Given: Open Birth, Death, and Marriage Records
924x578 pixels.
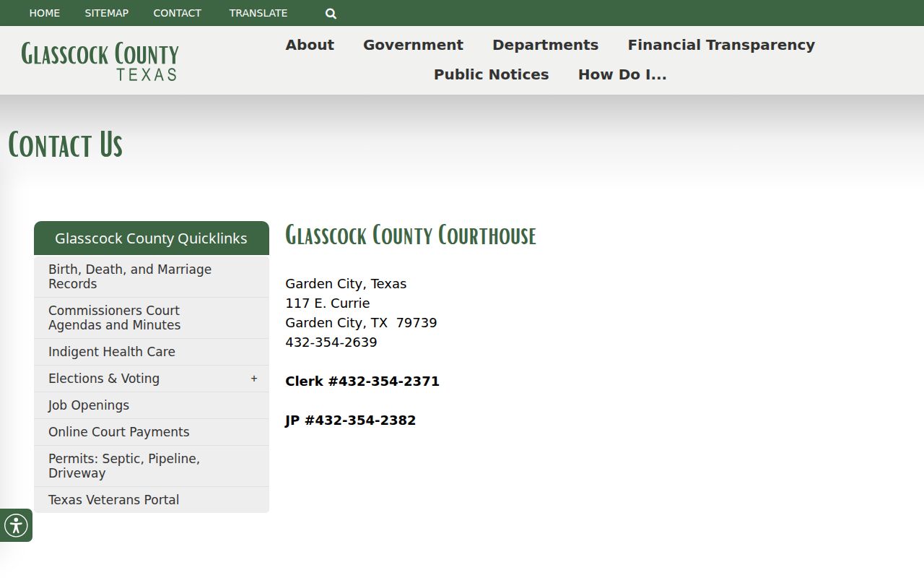Looking at the screenshot, I should click(152, 277).
